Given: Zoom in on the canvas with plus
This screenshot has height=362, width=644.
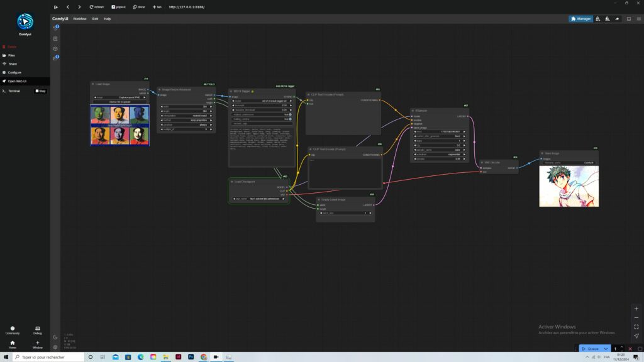Looking at the screenshot, I should 636,309.
